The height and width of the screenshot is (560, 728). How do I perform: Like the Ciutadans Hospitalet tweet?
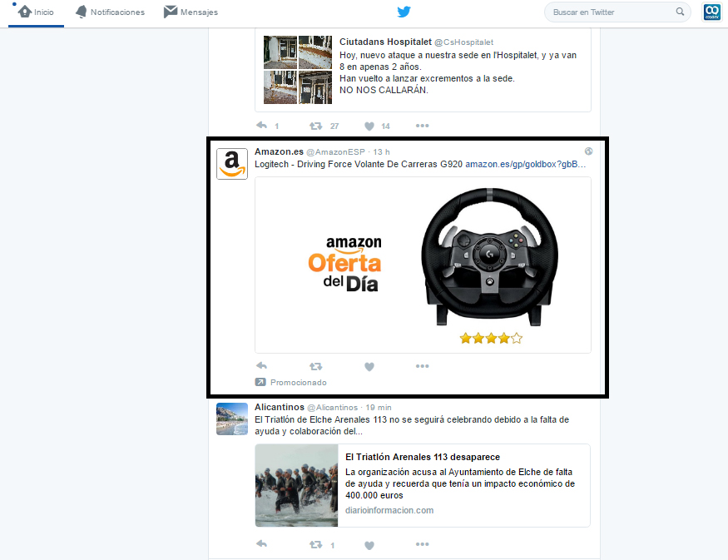tap(369, 126)
